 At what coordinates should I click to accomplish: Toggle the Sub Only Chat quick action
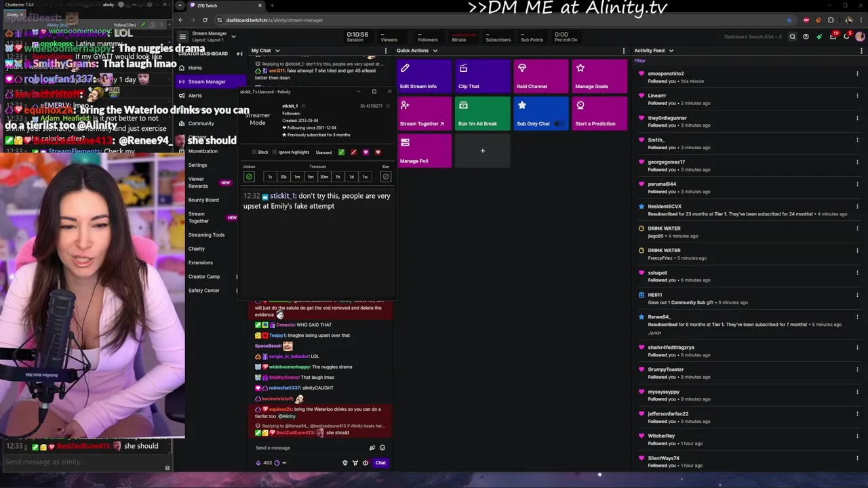pyautogui.click(x=541, y=113)
